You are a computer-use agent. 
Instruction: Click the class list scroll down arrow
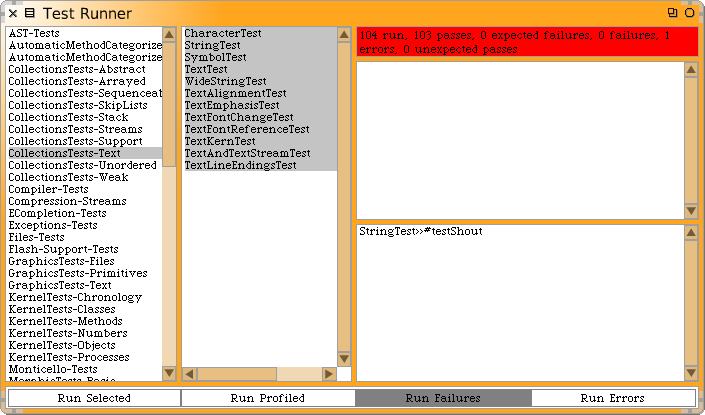[x=344, y=358]
